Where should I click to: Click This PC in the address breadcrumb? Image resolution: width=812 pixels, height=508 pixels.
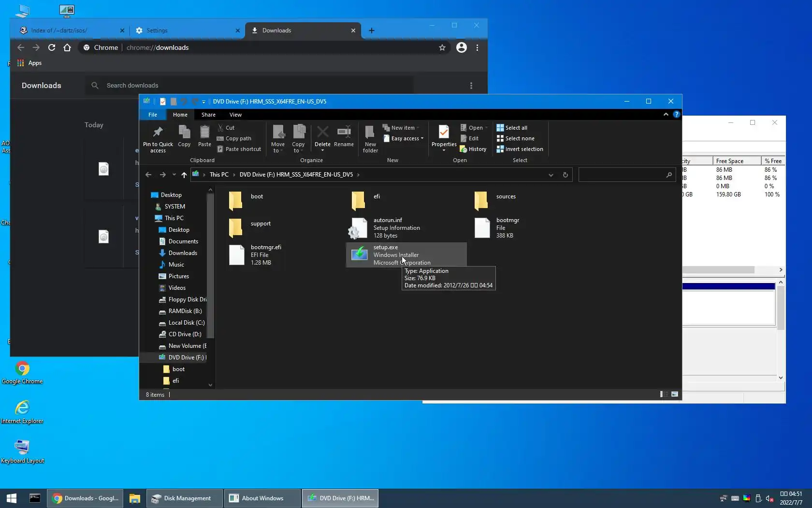pyautogui.click(x=219, y=175)
